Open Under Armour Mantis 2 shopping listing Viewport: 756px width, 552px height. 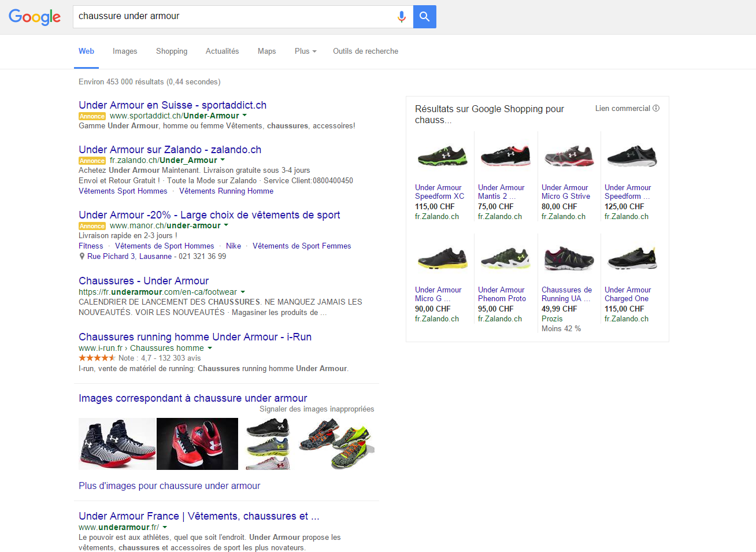coord(501,192)
